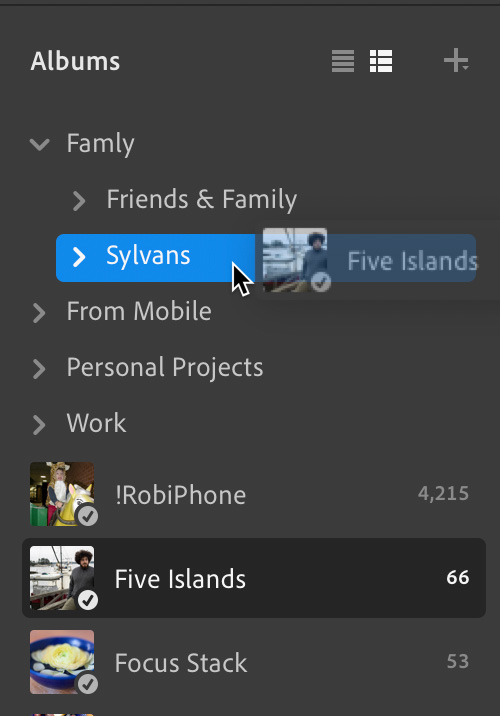The width and height of the screenshot is (500, 716).
Task: Switch to compact list view icon
Action: 343,61
